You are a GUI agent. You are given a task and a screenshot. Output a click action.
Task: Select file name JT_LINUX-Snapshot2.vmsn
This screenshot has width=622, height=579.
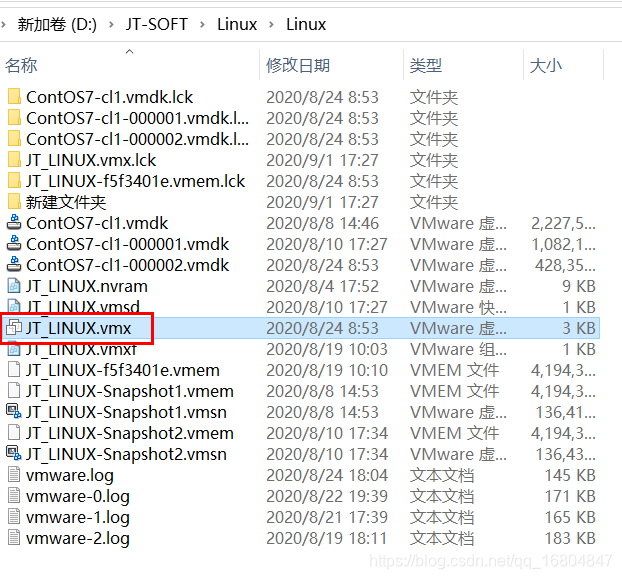[x=127, y=454]
